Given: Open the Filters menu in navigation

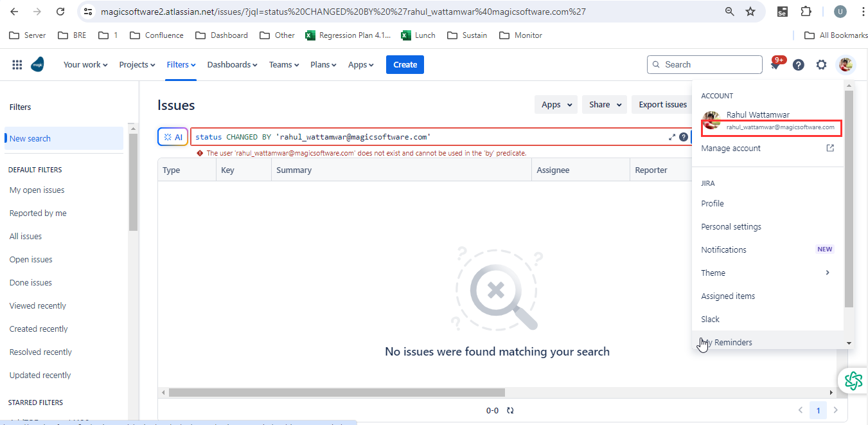Looking at the screenshot, I should [181, 64].
